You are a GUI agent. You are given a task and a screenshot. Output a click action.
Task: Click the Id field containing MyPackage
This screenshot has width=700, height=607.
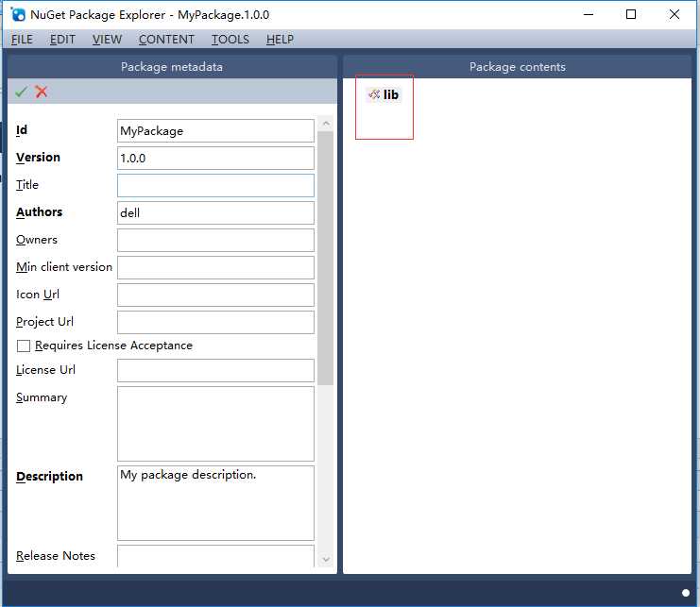215,130
